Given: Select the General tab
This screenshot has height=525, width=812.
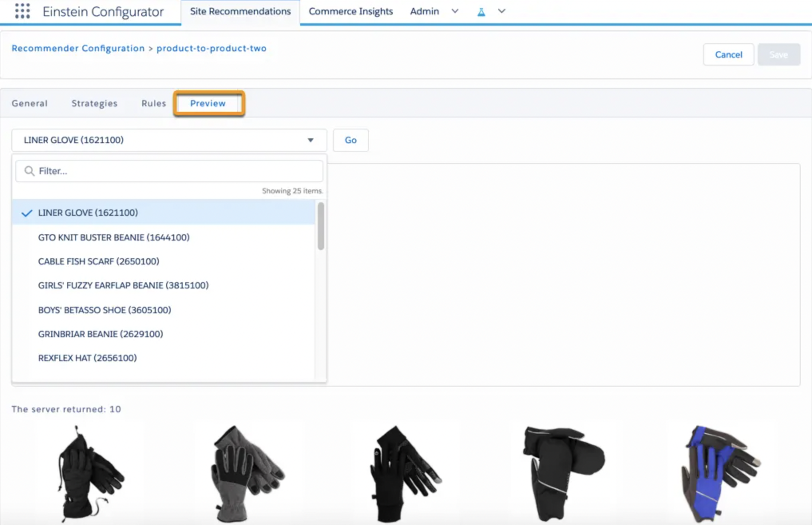Looking at the screenshot, I should 30,103.
